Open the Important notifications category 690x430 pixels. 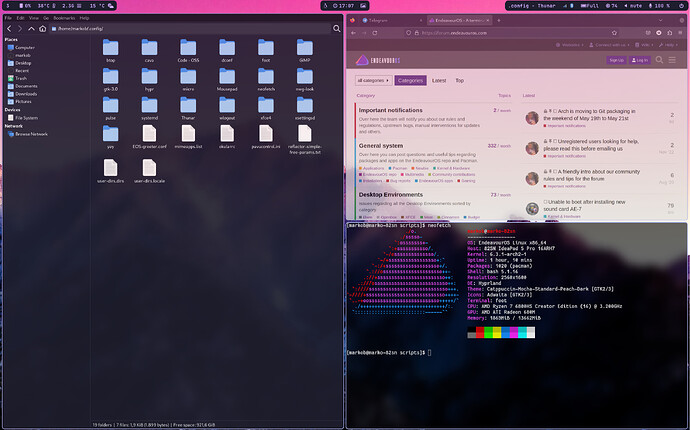pos(390,110)
